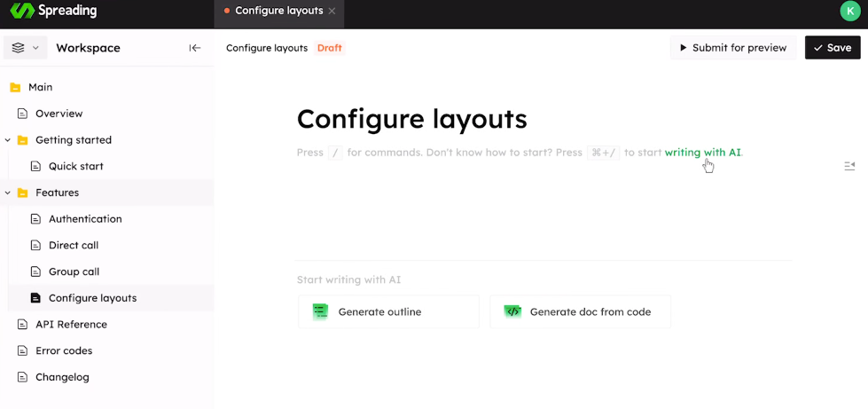
Task: Click the Group call document icon
Action: coord(35,271)
